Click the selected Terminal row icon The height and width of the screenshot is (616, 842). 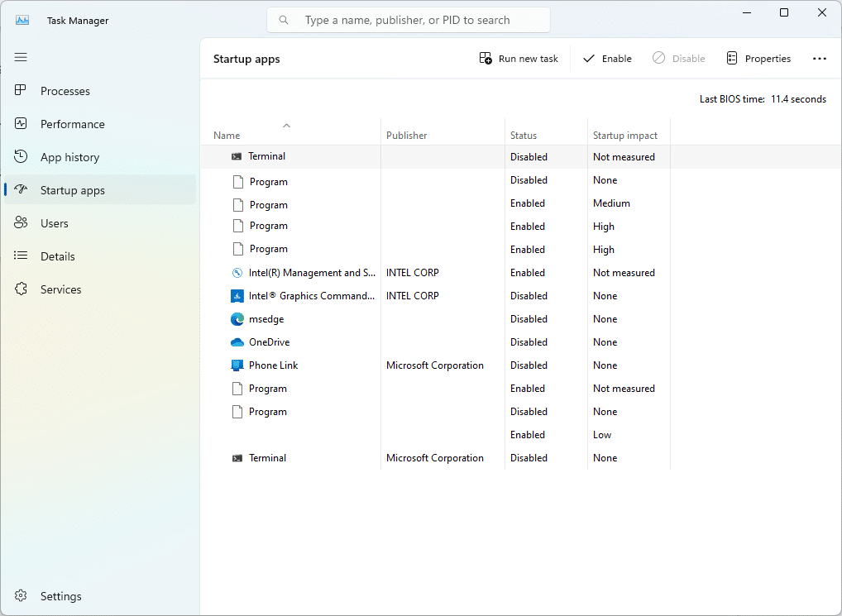pos(237,156)
